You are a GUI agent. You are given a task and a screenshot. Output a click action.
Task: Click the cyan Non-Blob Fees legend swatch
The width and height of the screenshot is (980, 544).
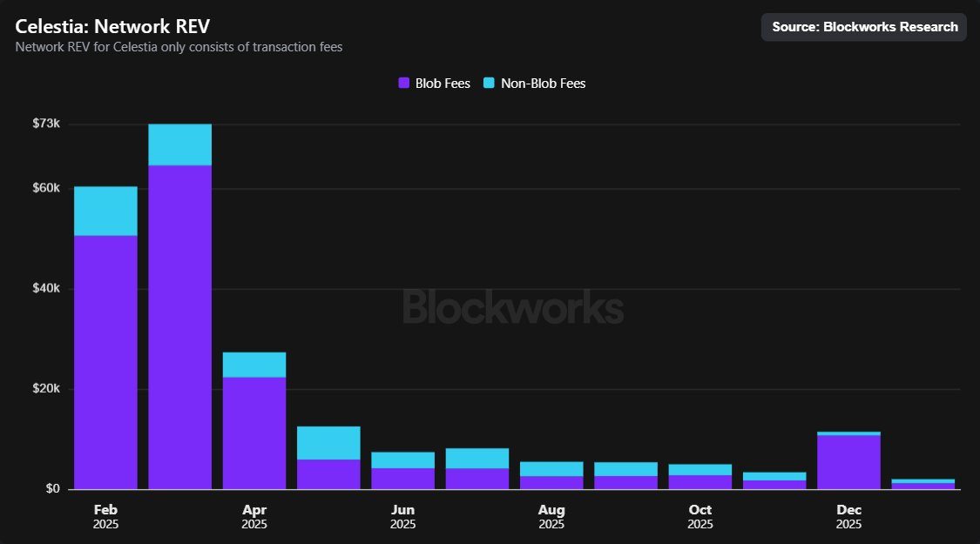click(489, 83)
